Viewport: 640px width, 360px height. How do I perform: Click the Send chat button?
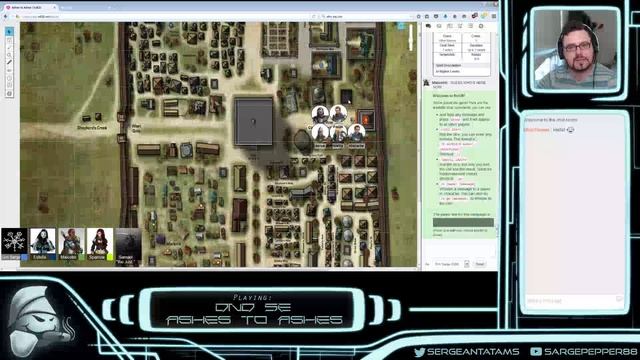point(480,264)
